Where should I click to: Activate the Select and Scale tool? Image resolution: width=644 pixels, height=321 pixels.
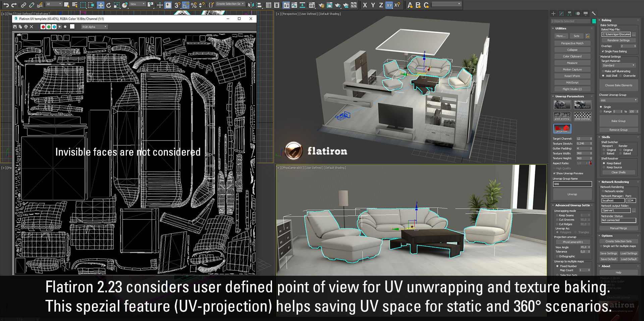click(x=117, y=5)
